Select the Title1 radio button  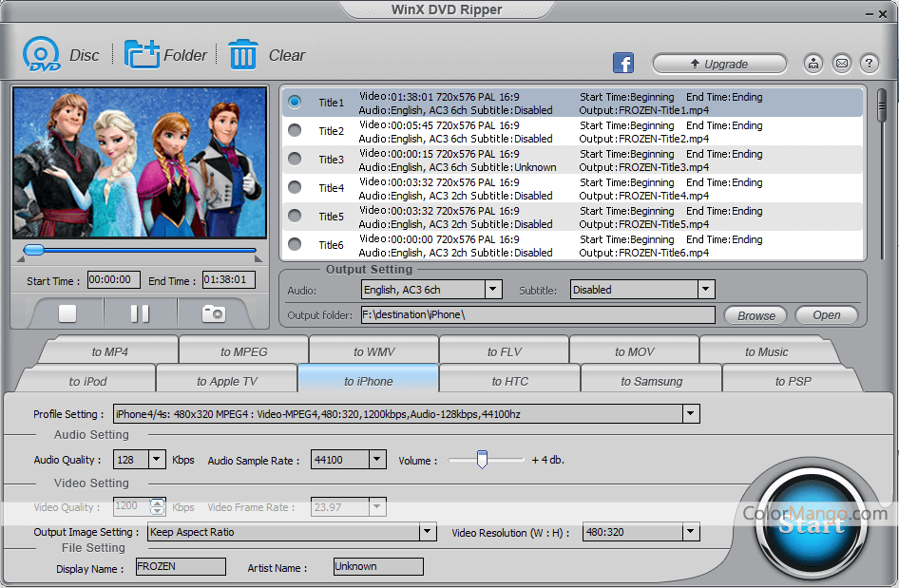click(x=295, y=102)
